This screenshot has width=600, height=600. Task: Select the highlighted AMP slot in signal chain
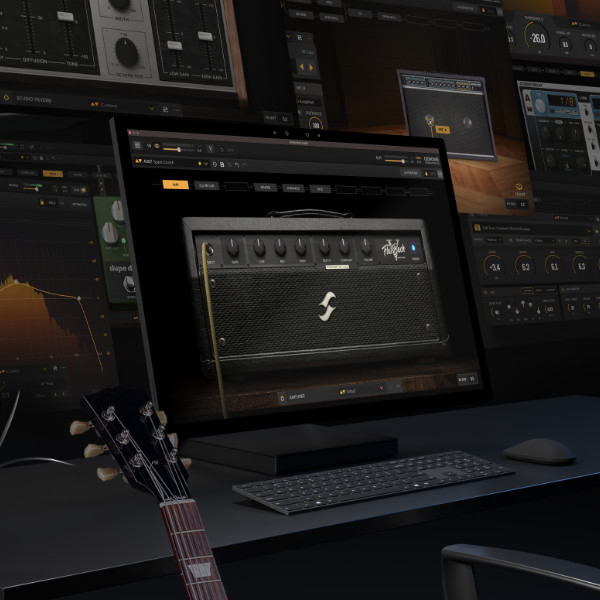[175, 185]
